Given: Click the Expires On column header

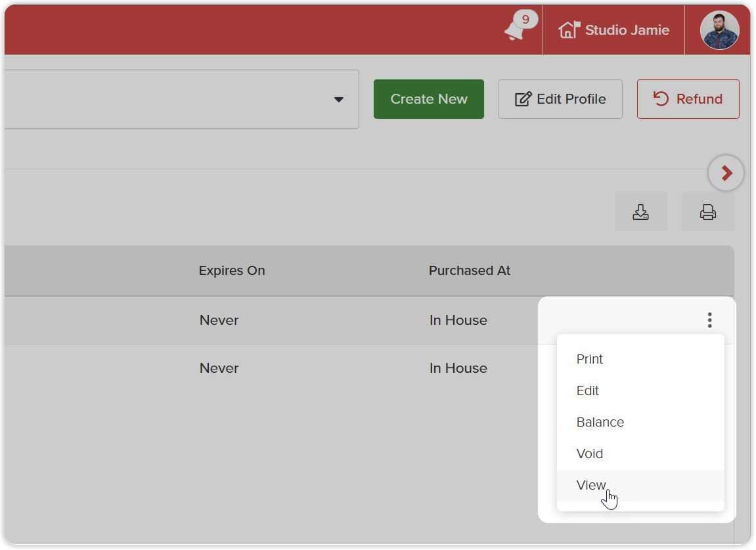Looking at the screenshot, I should 232,270.
